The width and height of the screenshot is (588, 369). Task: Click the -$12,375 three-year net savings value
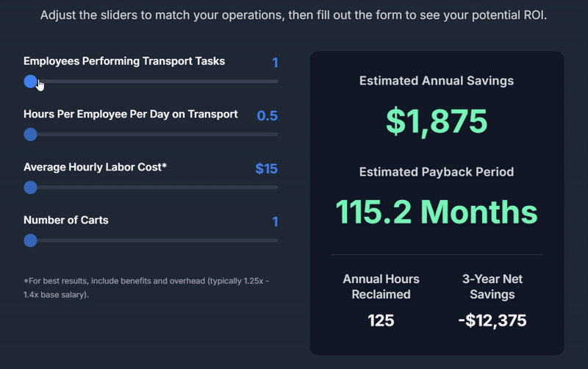click(492, 320)
